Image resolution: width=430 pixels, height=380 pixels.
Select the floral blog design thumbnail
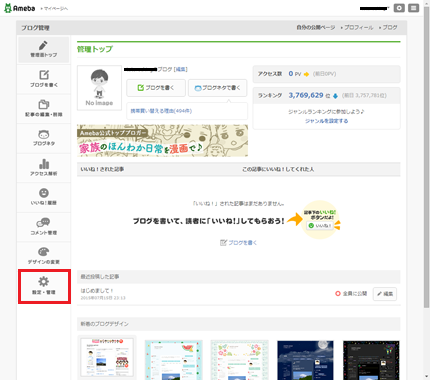(x=239, y=360)
